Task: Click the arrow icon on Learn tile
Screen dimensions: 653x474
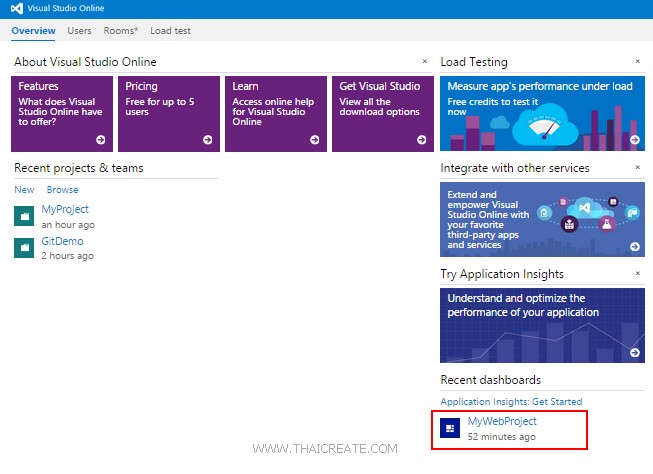Action: coord(314,140)
